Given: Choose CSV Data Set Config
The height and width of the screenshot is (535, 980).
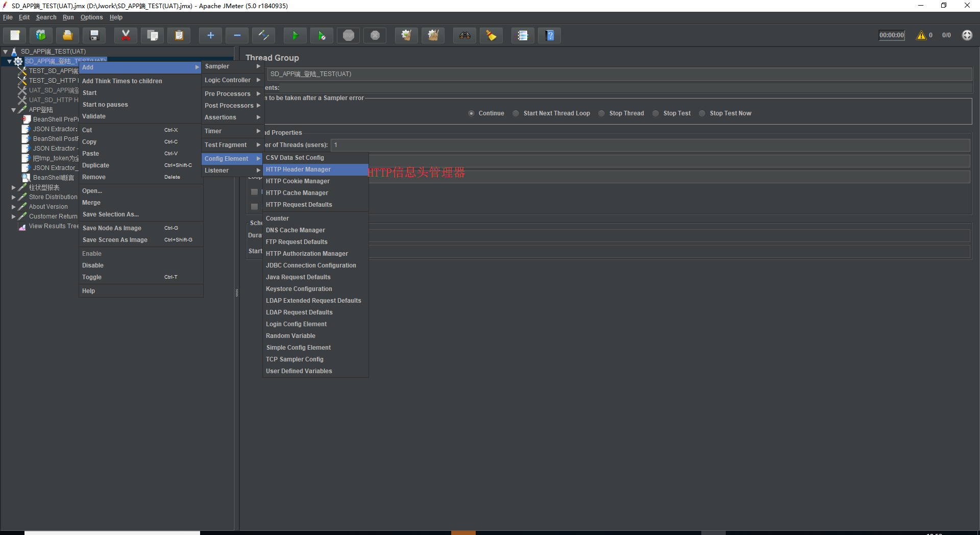Looking at the screenshot, I should tap(315, 158).
